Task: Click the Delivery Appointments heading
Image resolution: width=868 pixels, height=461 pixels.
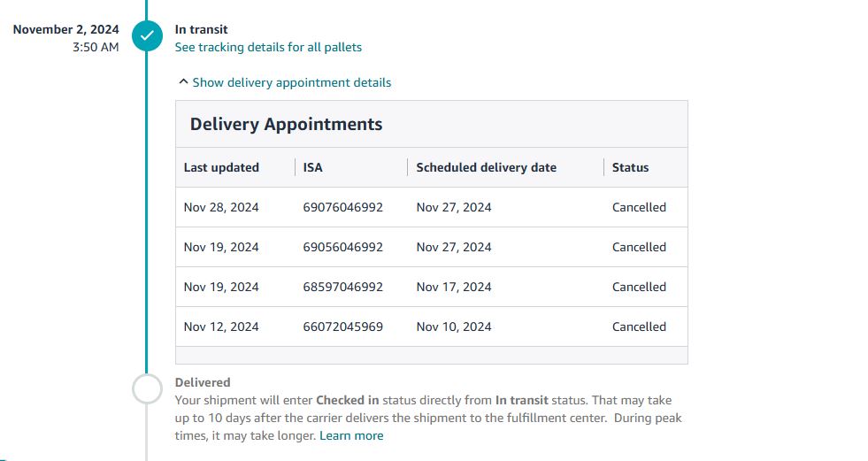Action: [x=286, y=124]
